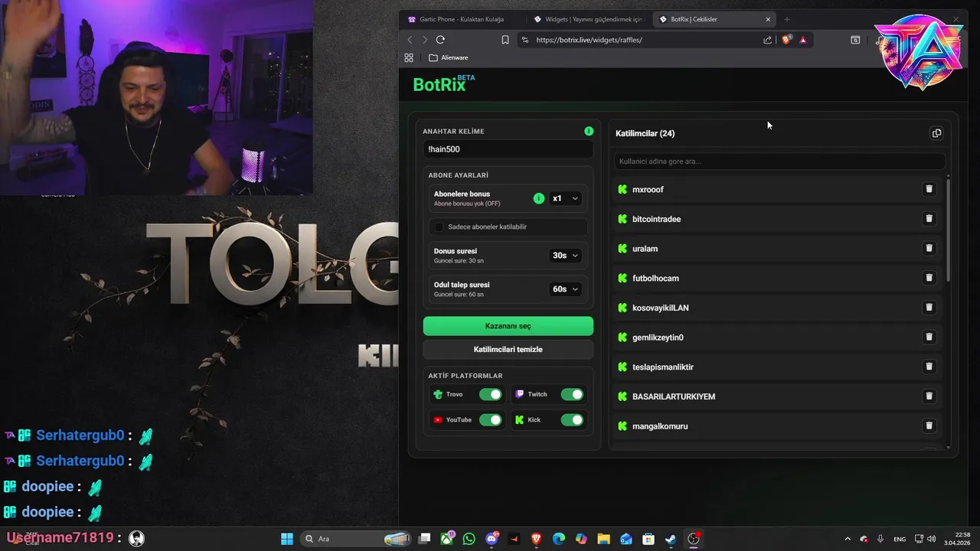Viewport: 980px width, 551px height.
Task: Disable the YouTube platform switch
Action: click(x=490, y=419)
